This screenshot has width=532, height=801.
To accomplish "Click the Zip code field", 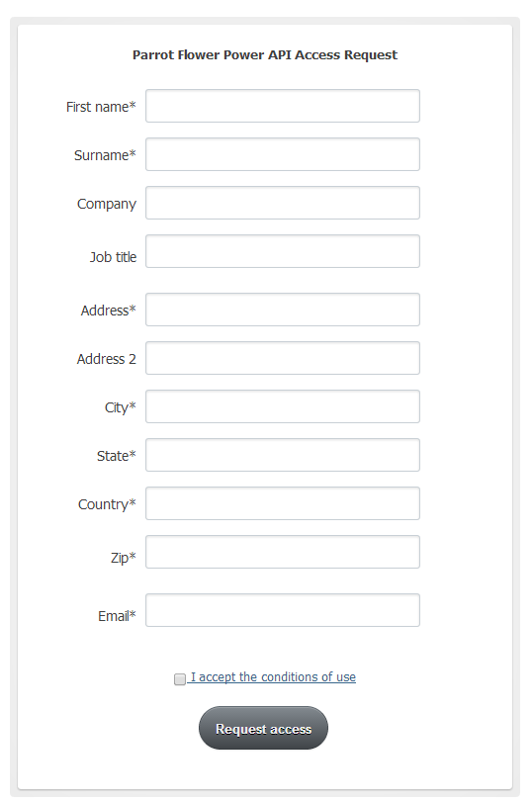I will 283,552.
